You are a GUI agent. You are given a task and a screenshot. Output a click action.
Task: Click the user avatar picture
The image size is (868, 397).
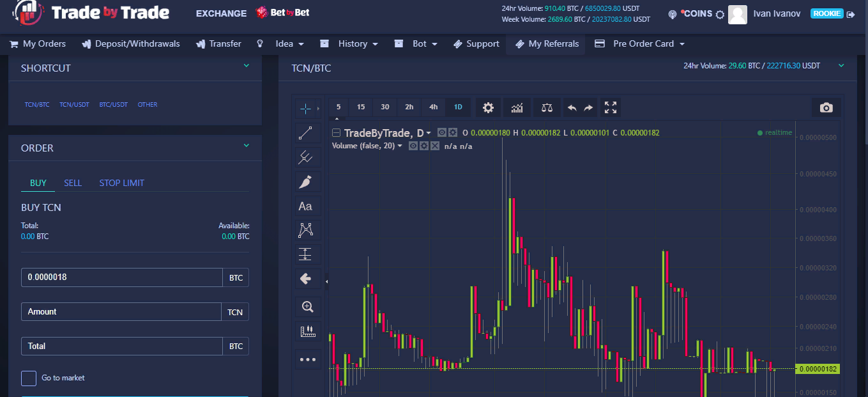pyautogui.click(x=738, y=14)
